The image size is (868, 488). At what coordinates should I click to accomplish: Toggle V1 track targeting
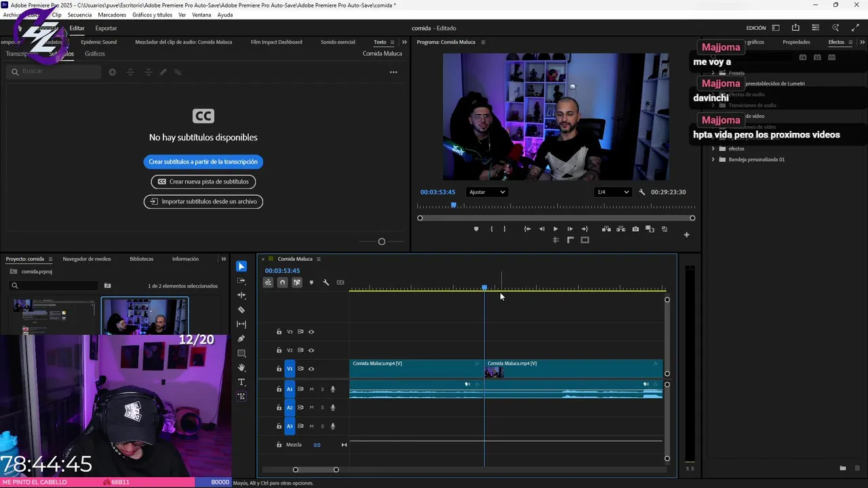[290, 369]
